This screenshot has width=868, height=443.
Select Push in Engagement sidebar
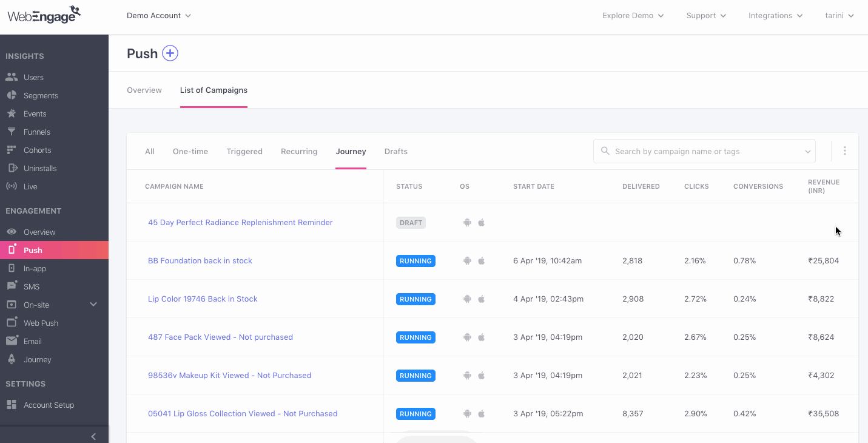coord(54,250)
